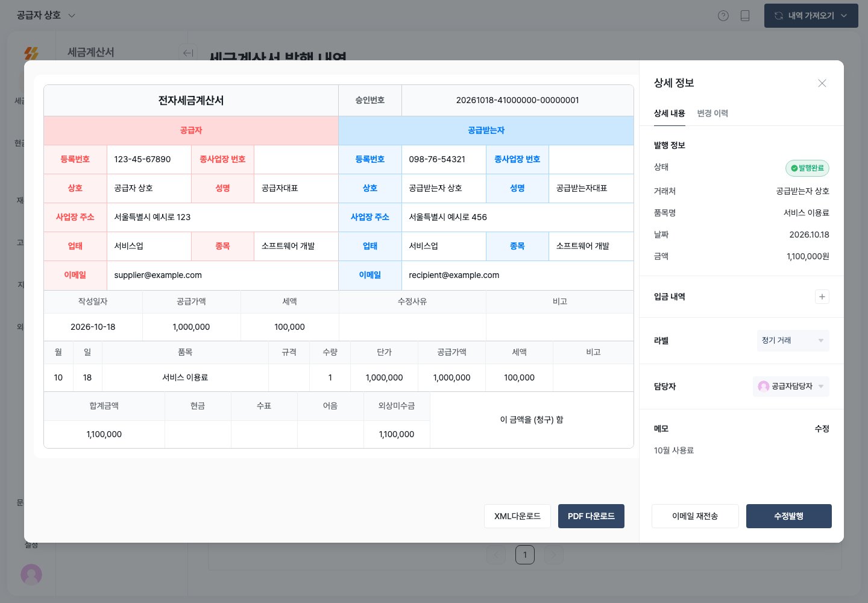Click recipient@example.com email cell
This screenshot has width=868, height=603.
[x=518, y=275]
